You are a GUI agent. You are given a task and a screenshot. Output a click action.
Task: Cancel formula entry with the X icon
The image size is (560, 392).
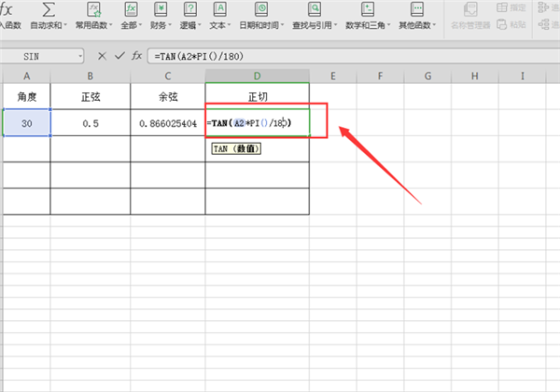102,56
